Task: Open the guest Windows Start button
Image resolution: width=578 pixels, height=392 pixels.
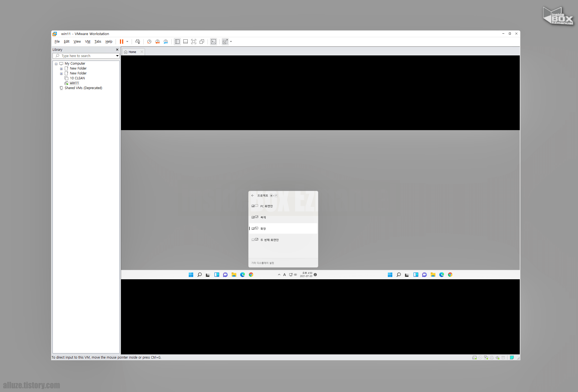Action: pyautogui.click(x=191, y=275)
